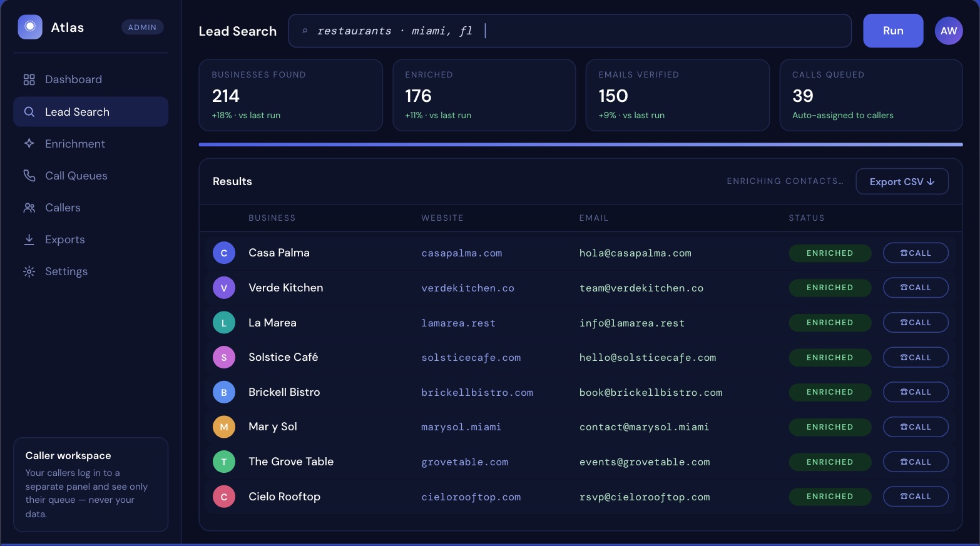This screenshot has width=980, height=546.
Task: Open the solsticecafe.com link
Action: [x=471, y=358]
